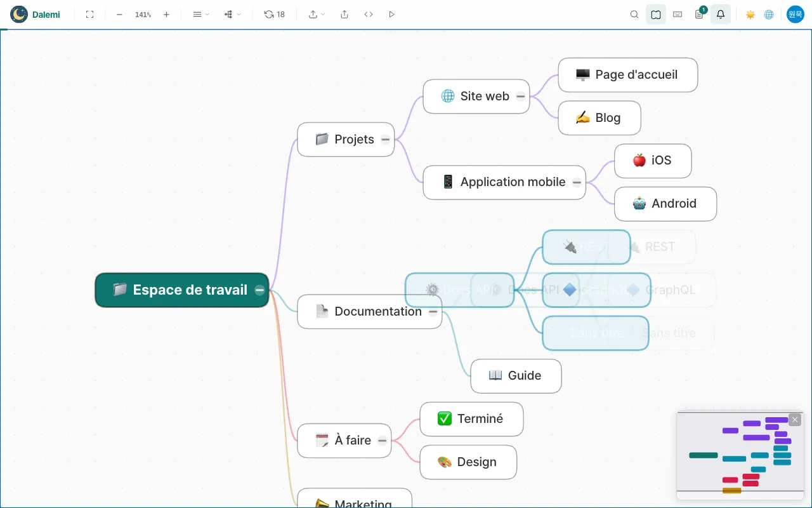Image resolution: width=812 pixels, height=508 pixels.
Task: Enter fullscreen with the expand-frame icon
Action: coord(89,14)
